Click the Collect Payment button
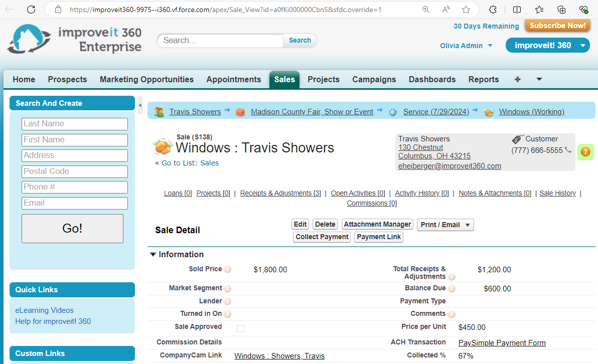The width and height of the screenshot is (598, 364). [x=322, y=237]
